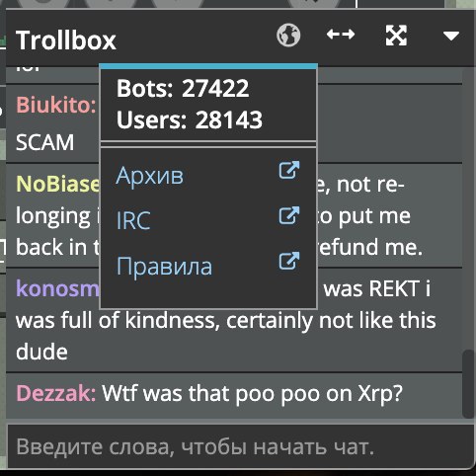Toggle Trollbox width with double-arrow icon
The height and width of the screenshot is (476, 476).
tap(341, 35)
